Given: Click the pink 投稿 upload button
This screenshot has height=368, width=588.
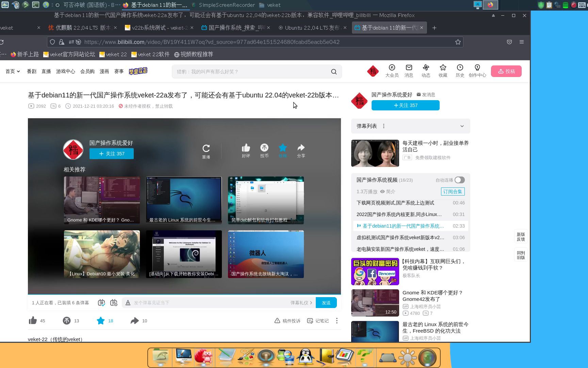Looking at the screenshot, I should tap(506, 71).
